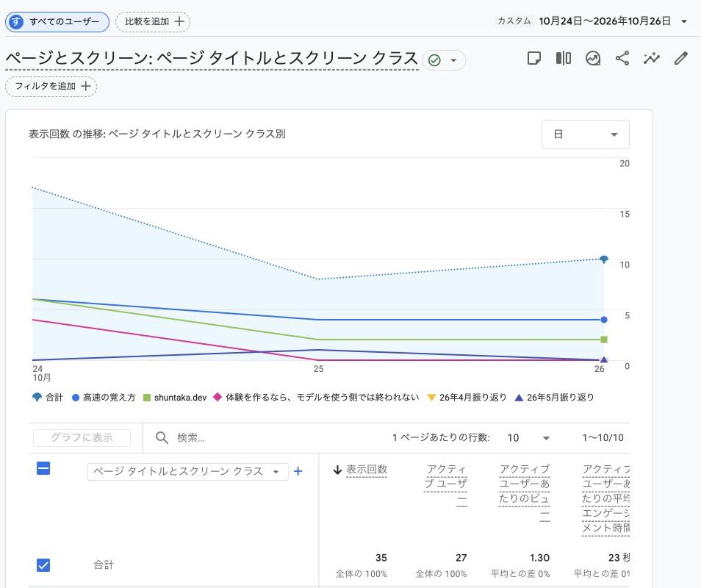Image resolution: width=701 pixels, height=588 pixels.
Task: Customize report with pencil icon
Action: coord(681,58)
